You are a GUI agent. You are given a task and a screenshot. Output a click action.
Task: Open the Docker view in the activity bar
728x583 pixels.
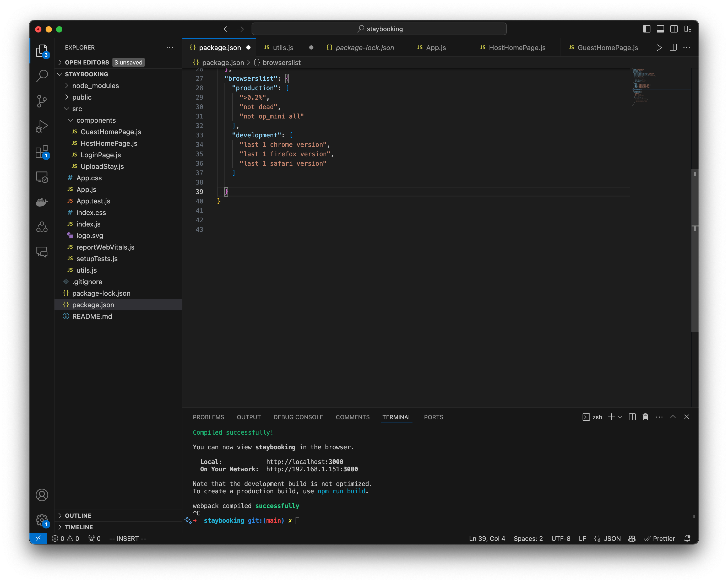click(x=42, y=202)
